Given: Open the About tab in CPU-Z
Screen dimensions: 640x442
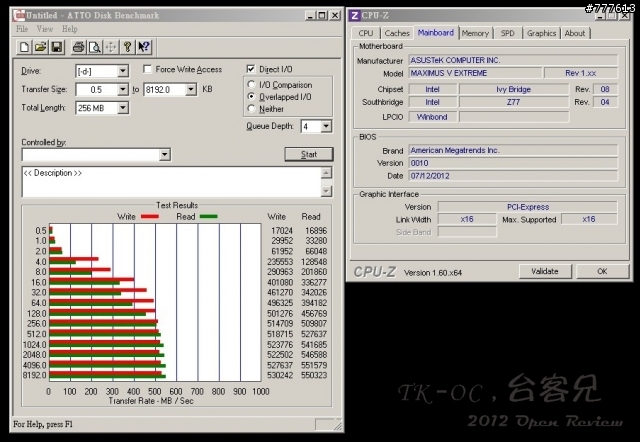Looking at the screenshot, I should click(x=575, y=33).
